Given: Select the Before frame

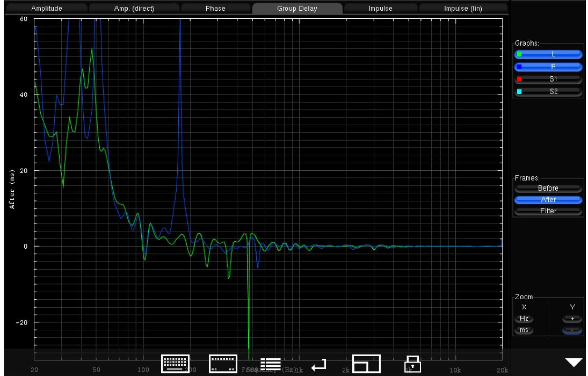Looking at the screenshot, I should coord(548,189).
